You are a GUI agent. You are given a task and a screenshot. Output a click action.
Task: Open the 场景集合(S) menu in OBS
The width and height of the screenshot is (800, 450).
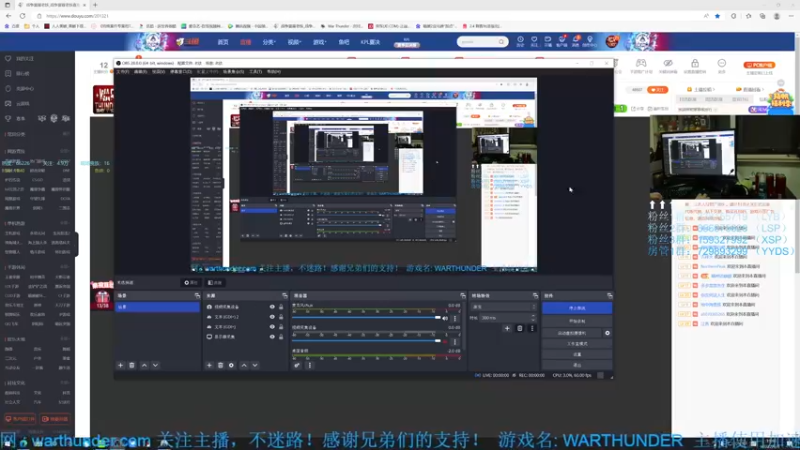233,72
